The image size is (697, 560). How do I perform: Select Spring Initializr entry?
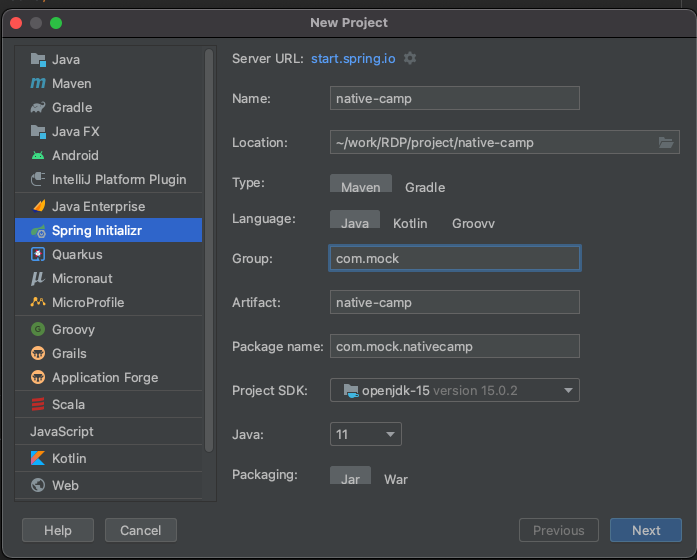click(108, 230)
